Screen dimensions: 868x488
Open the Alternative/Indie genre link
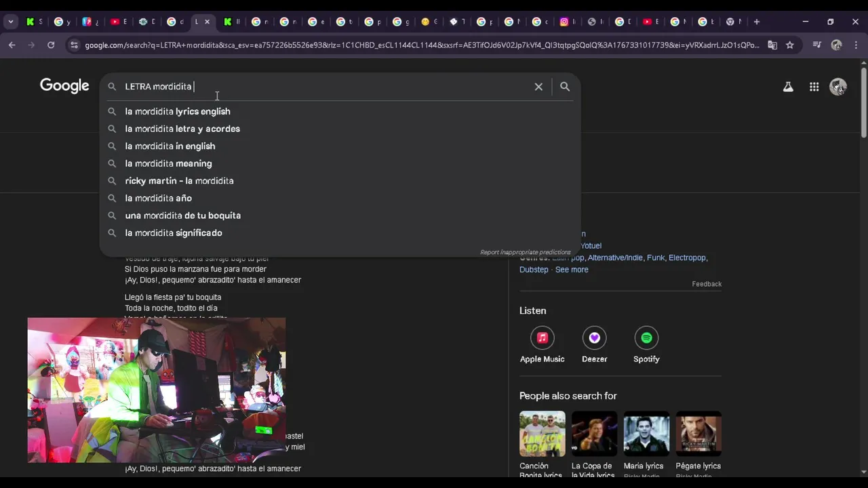[x=616, y=258]
